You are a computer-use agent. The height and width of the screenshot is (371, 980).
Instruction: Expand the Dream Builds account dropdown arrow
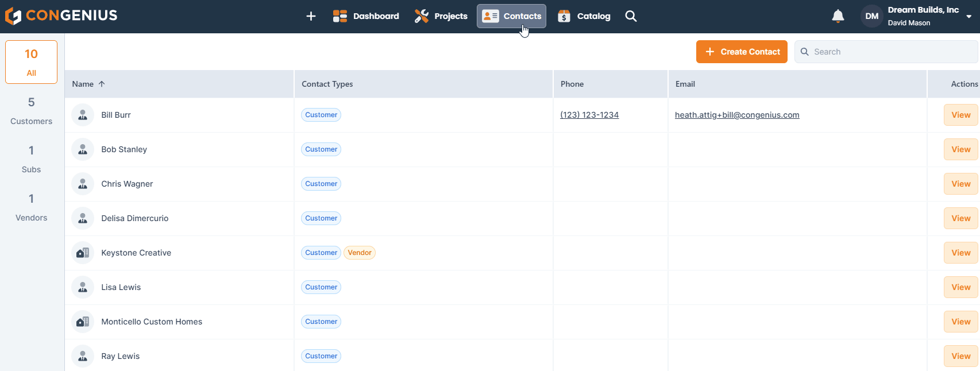tap(969, 17)
